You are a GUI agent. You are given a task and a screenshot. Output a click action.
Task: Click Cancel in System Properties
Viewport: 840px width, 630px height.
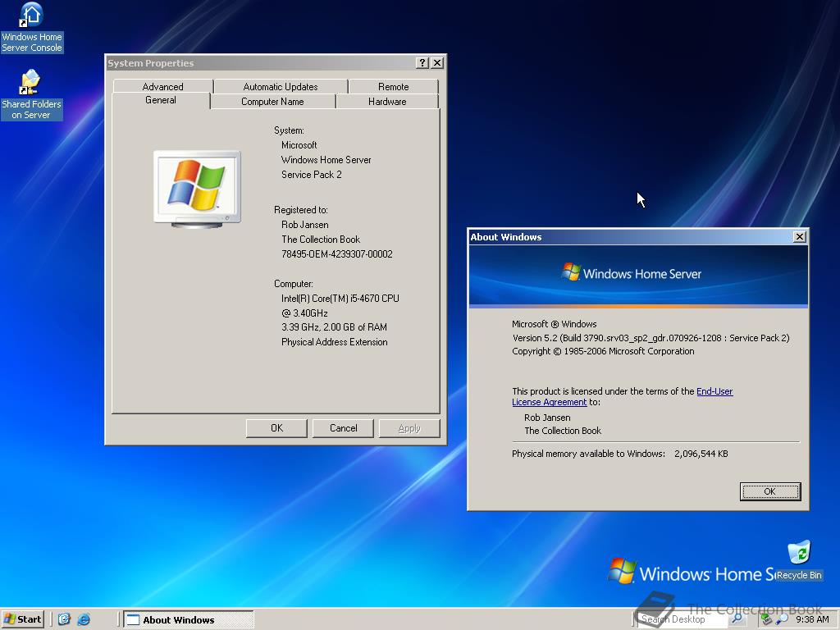coord(343,428)
